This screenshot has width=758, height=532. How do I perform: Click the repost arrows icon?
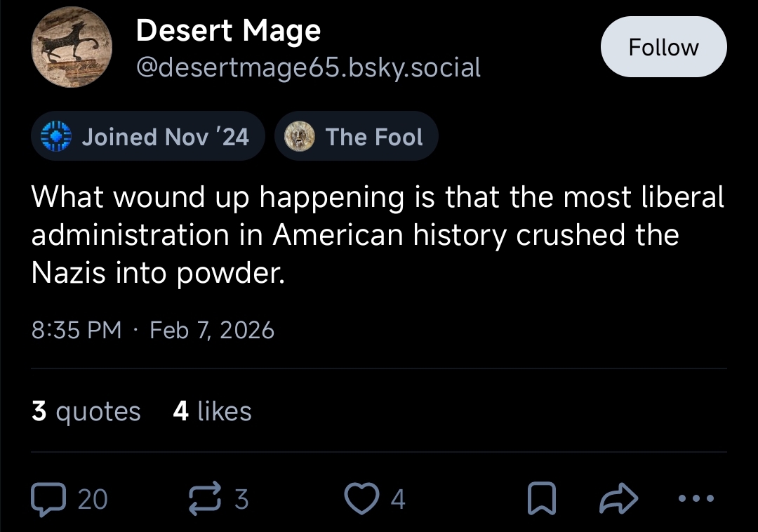coord(205,499)
